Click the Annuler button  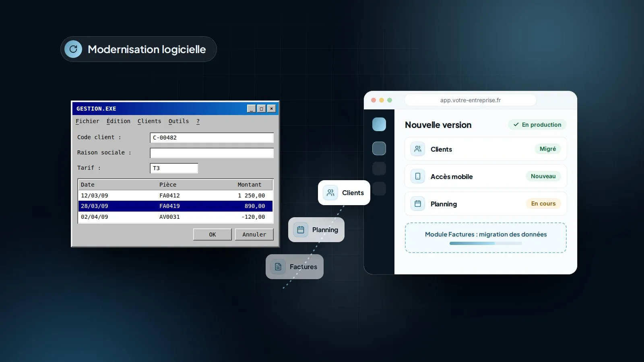254,234
